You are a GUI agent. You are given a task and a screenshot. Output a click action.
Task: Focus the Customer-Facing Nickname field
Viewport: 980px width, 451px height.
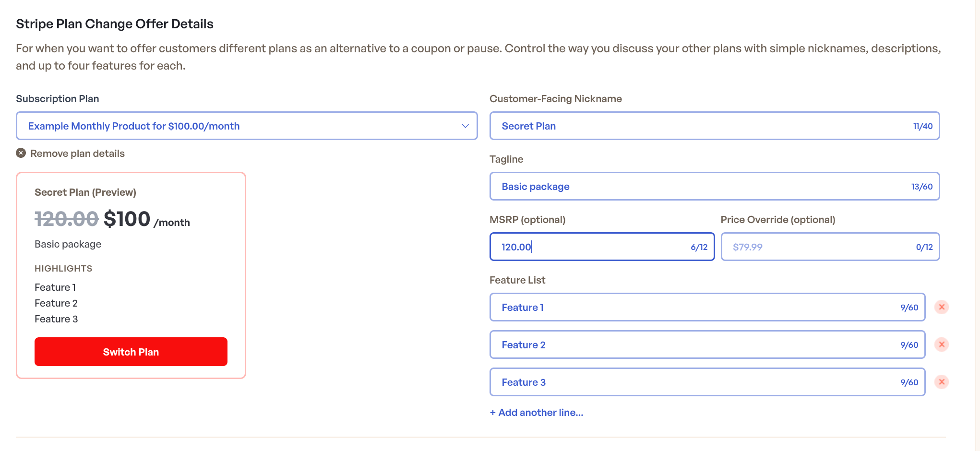coord(701,126)
